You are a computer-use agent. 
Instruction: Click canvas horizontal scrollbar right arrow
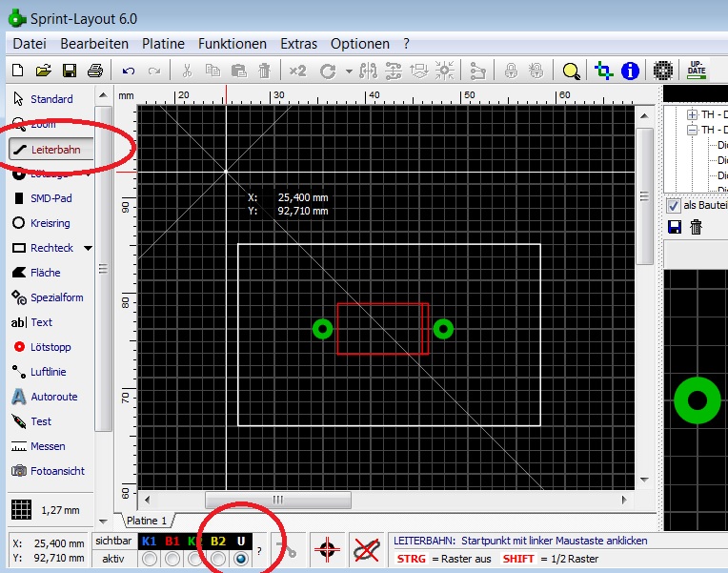pos(624,500)
